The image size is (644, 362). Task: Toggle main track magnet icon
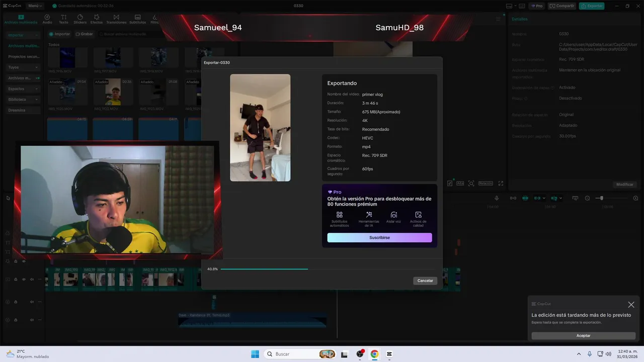tap(513, 198)
